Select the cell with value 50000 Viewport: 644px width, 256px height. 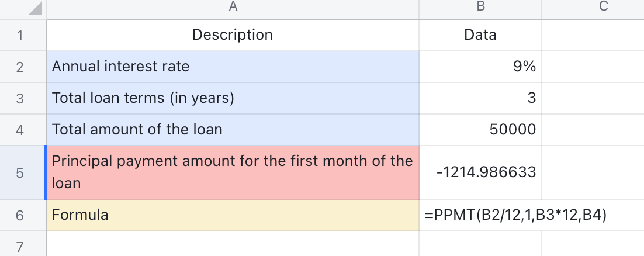tap(480, 130)
